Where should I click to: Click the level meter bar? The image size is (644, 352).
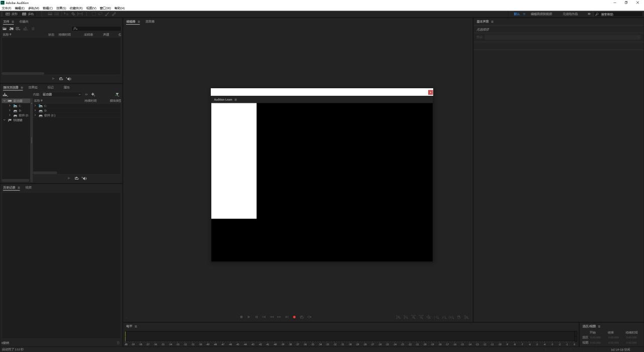350,336
